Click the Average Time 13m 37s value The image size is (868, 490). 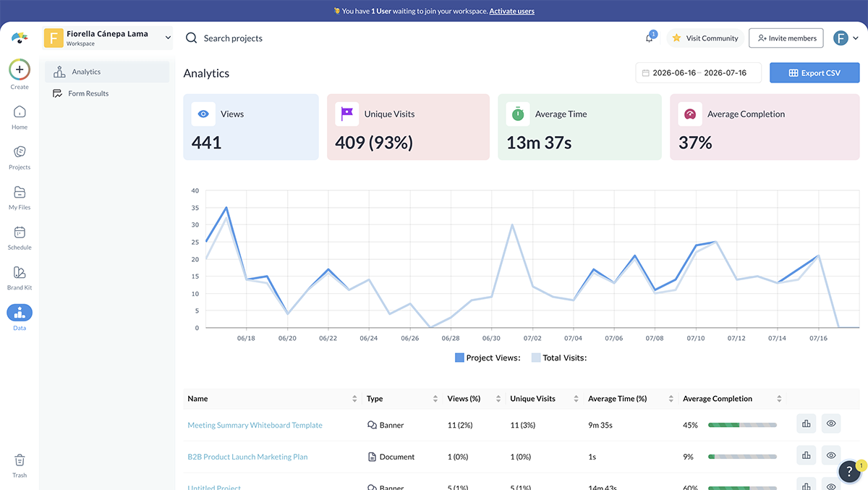coord(539,143)
